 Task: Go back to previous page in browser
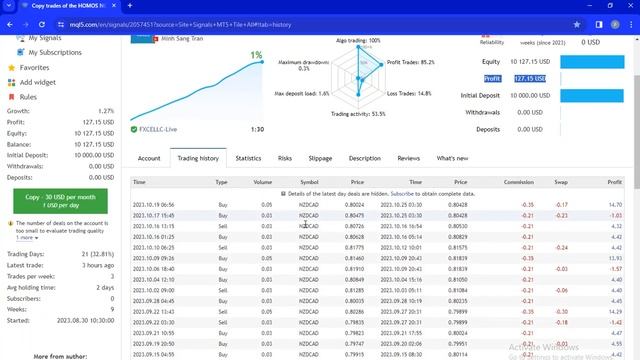coord(10,24)
